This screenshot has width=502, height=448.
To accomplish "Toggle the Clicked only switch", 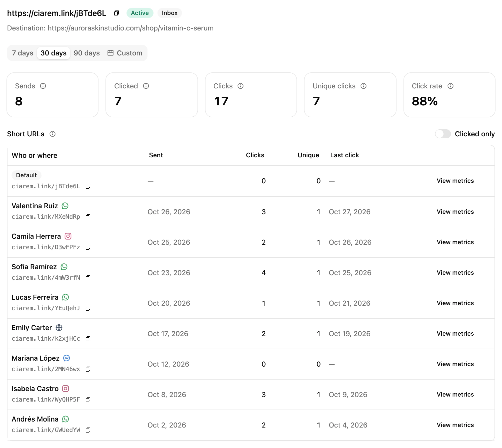I will coord(443,134).
